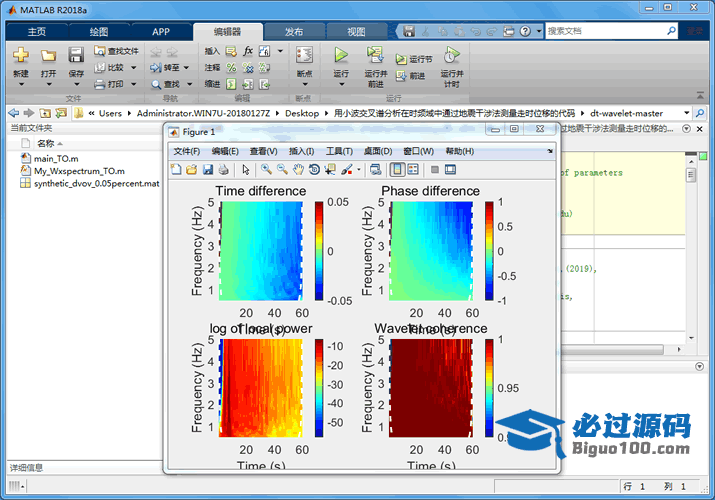Expand the Print (打印) dropdown arrow

(x=134, y=84)
